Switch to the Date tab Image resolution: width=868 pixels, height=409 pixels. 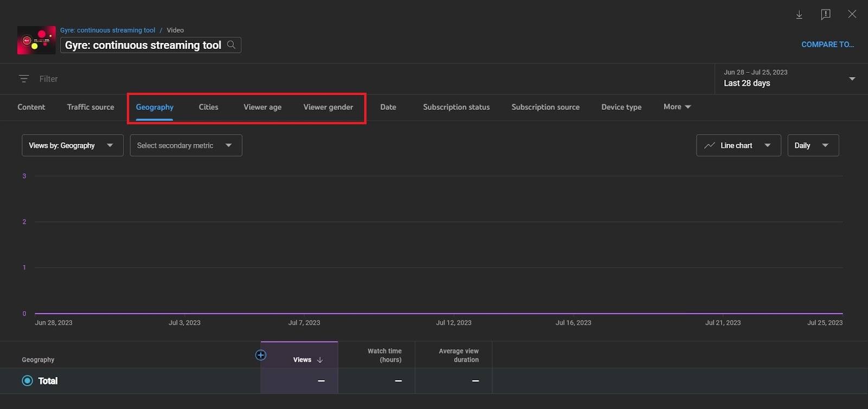[x=388, y=107]
